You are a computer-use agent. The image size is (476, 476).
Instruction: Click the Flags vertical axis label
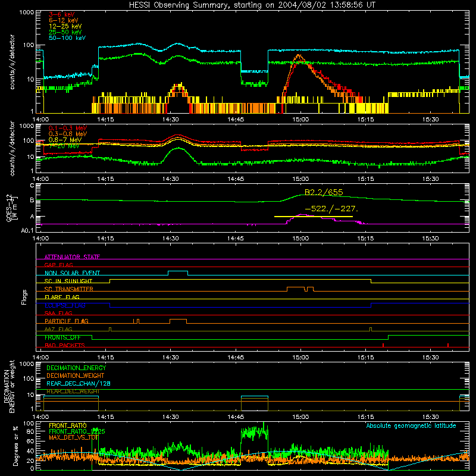pyautogui.click(x=24, y=297)
